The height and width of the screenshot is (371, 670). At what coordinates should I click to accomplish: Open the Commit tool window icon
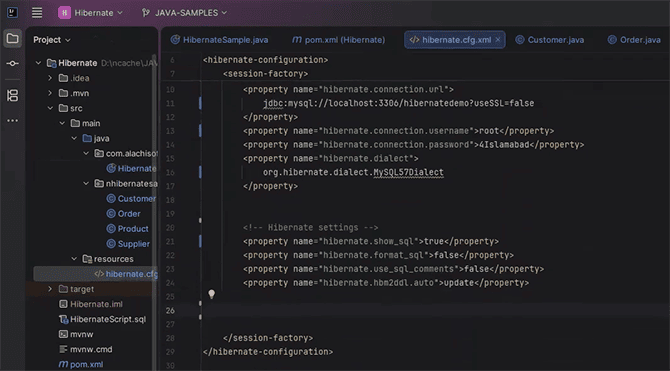12,64
